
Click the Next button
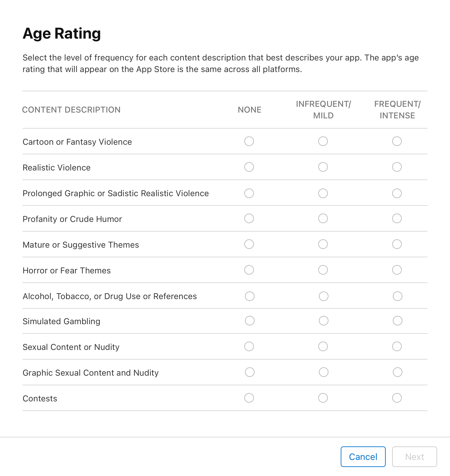pyautogui.click(x=414, y=456)
